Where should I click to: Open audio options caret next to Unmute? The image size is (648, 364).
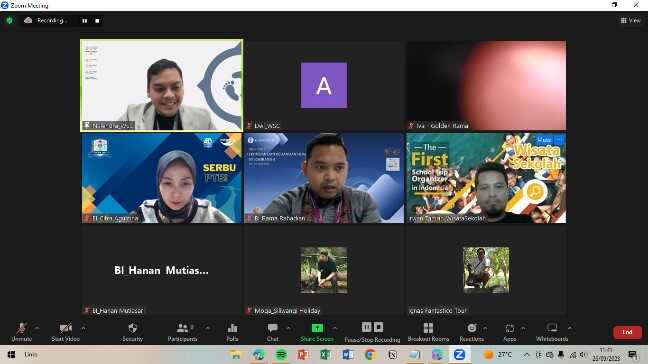[37, 328]
